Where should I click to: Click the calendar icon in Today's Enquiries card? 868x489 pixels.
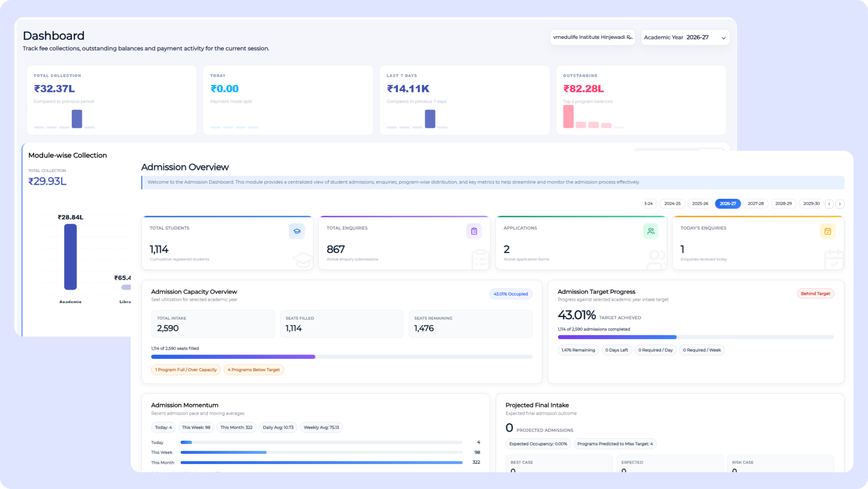[x=827, y=231]
